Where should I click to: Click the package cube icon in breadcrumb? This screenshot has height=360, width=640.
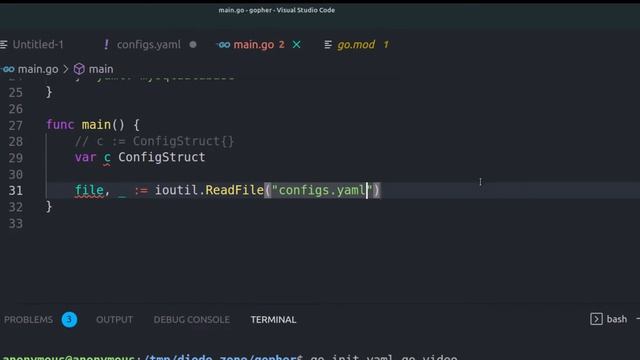tap(79, 69)
